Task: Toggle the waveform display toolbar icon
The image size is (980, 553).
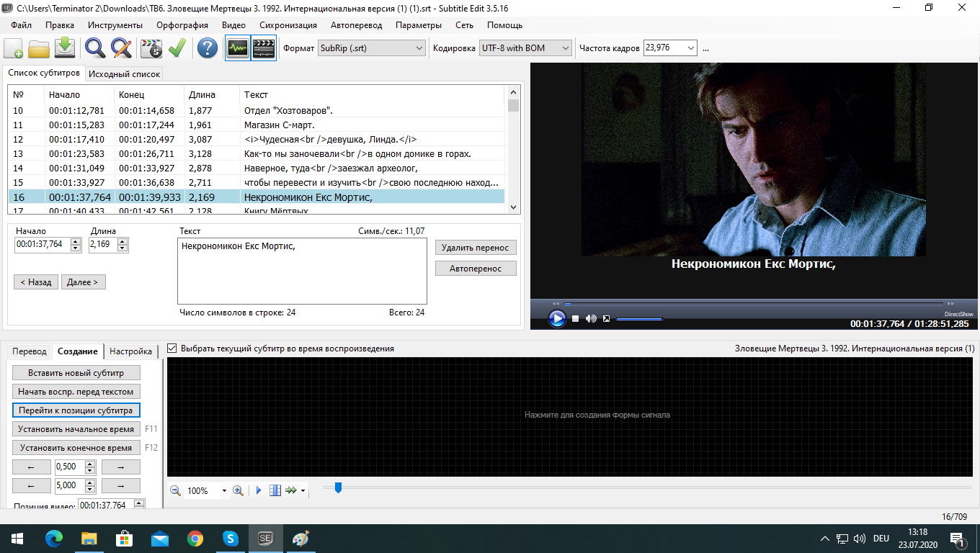Action: pos(238,48)
